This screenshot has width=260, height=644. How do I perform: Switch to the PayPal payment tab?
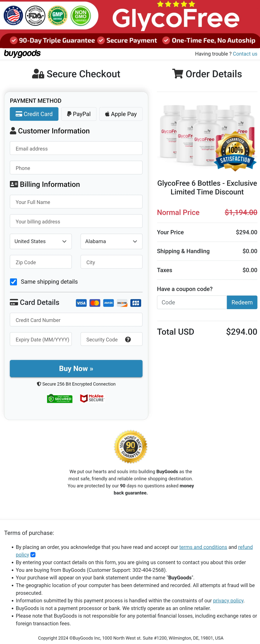[79, 114]
